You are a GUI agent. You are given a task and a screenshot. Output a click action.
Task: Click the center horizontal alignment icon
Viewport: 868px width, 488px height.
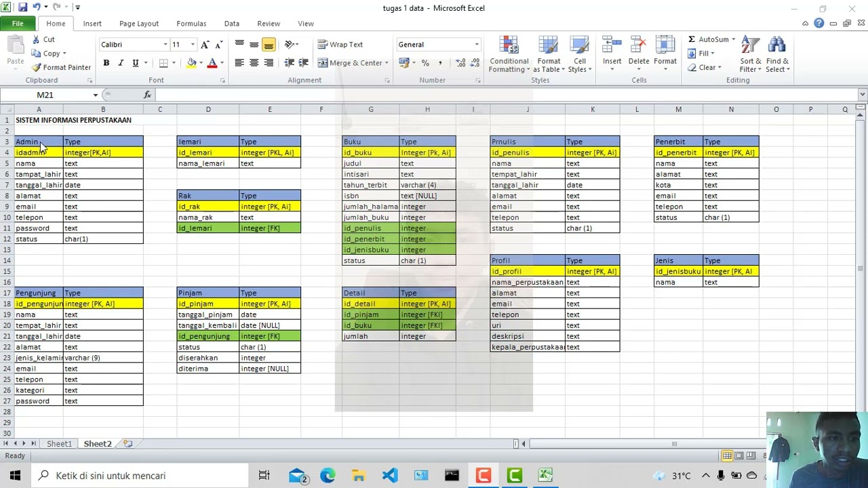coord(254,63)
